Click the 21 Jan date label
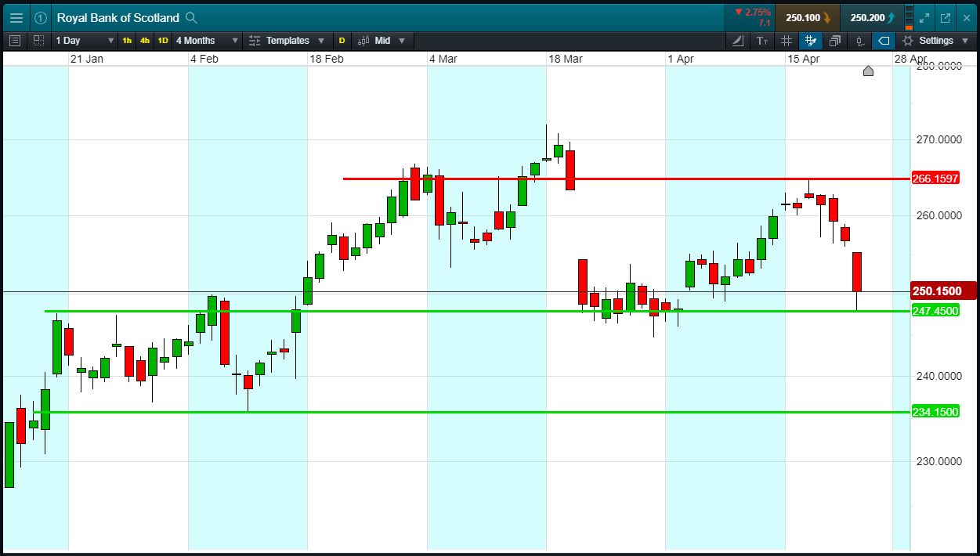The height and width of the screenshot is (556, 980). [x=86, y=59]
